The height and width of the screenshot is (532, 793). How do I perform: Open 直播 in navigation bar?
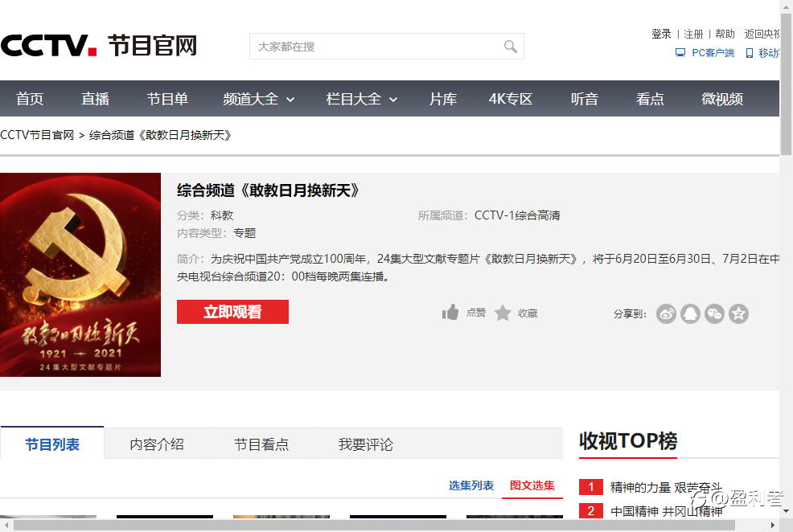click(x=95, y=99)
